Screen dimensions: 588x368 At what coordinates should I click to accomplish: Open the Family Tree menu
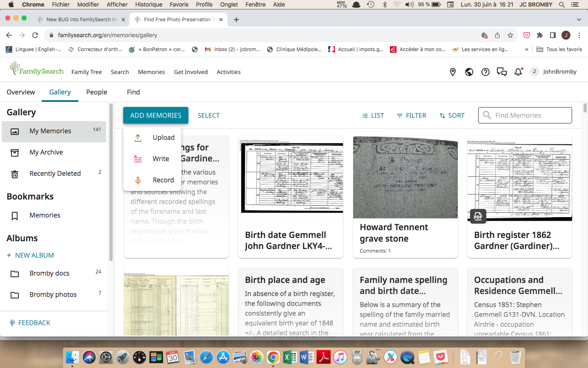(87, 72)
